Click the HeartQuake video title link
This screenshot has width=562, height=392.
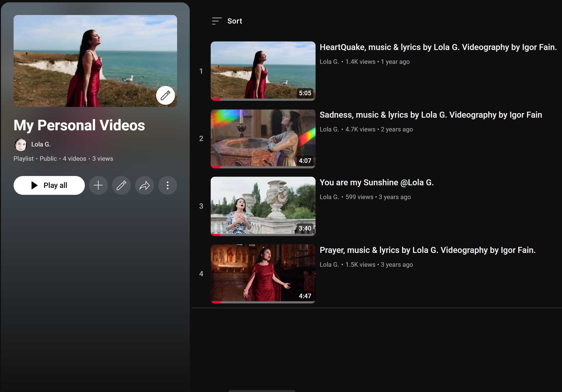[438, 47]
